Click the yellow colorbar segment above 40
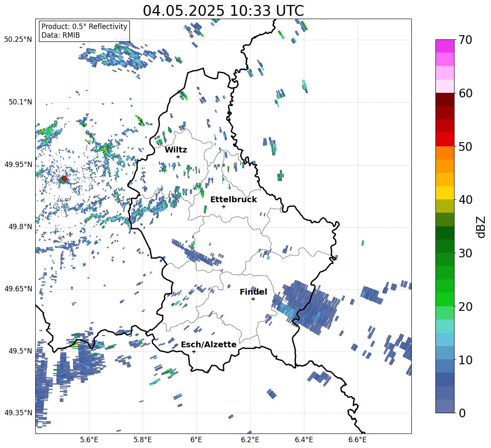Image resolution: width=491 pixels, height=448 pixels. click(445, 192)
